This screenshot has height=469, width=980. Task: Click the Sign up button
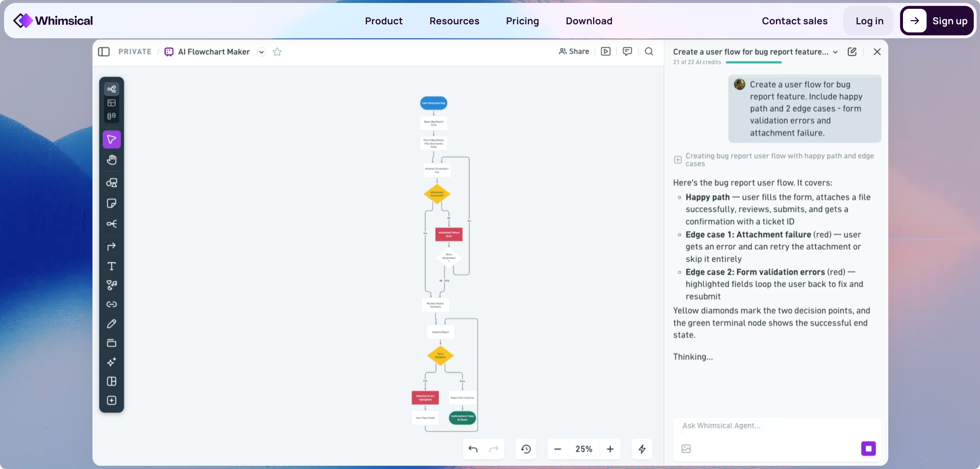pyautogui.click(x=937, y=21)
